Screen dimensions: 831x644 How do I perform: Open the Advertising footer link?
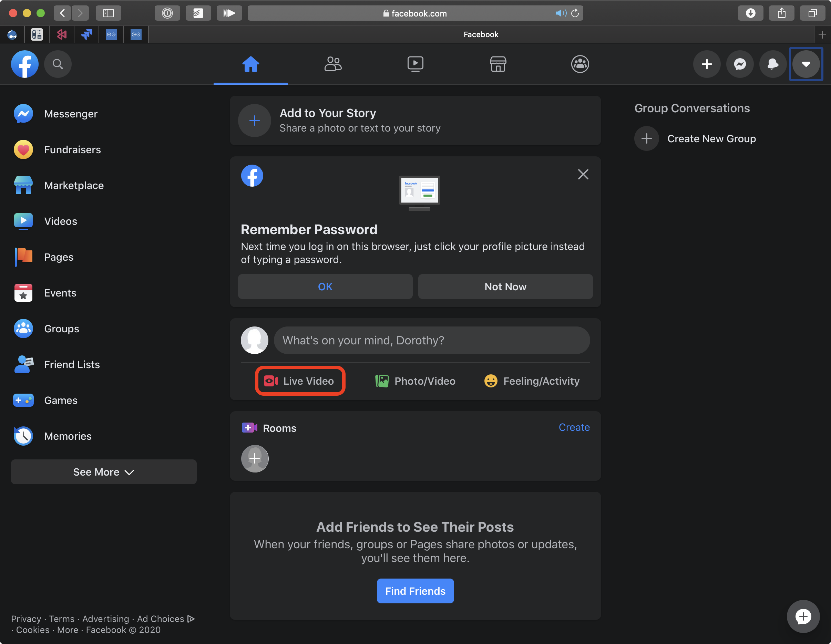106,619
